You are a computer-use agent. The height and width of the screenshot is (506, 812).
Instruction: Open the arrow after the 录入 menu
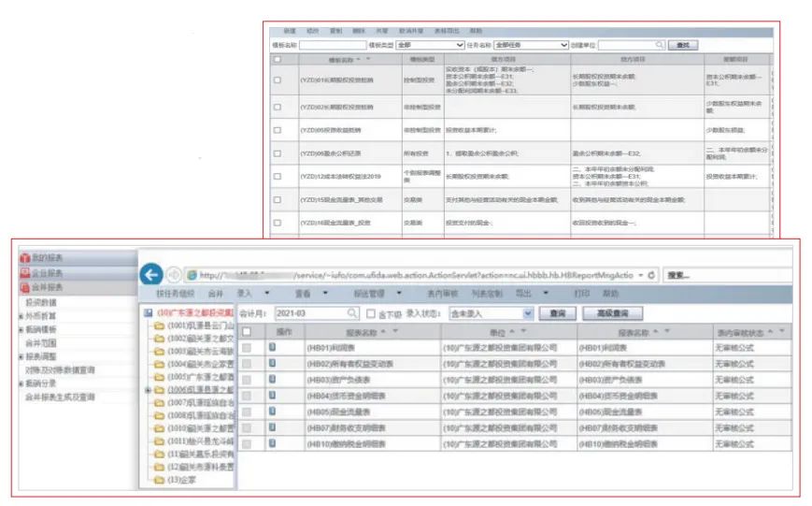pos(267,293)
